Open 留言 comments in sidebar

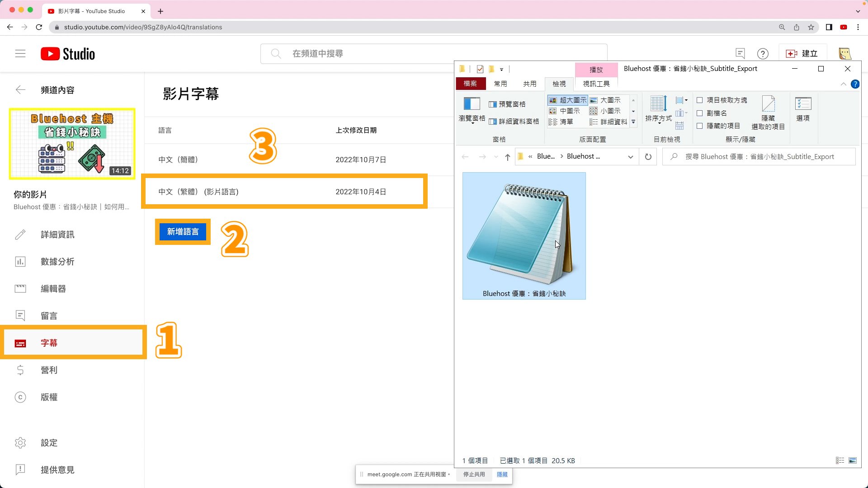tap(72, 316)
